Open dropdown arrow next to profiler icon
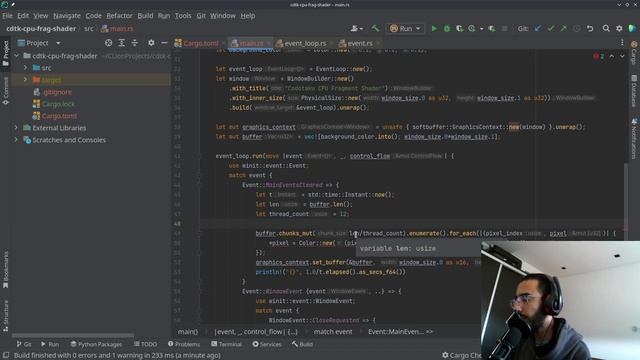This screenshot has height=360, width=640. point(481,29)
